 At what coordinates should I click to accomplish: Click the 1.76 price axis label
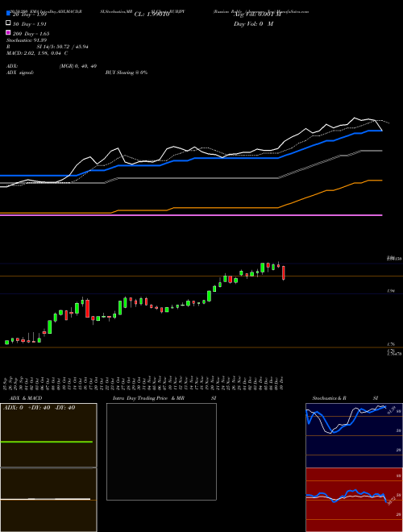pos(390,344)
